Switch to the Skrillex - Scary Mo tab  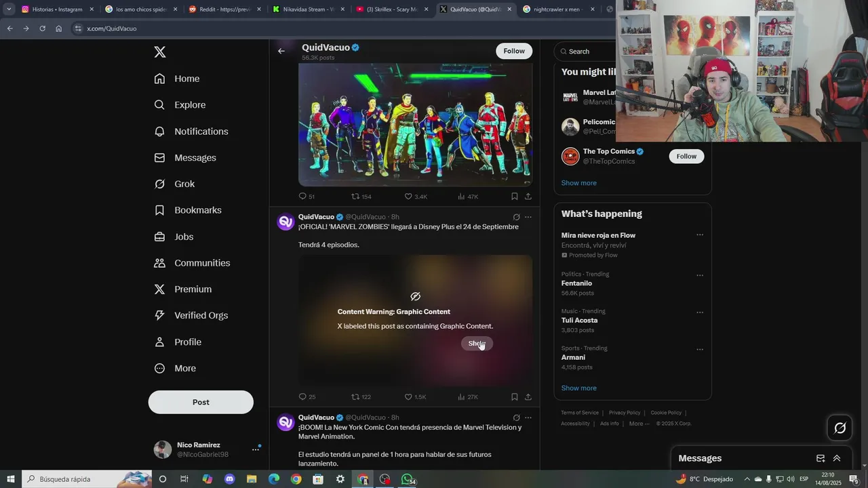tap(392, 9)
